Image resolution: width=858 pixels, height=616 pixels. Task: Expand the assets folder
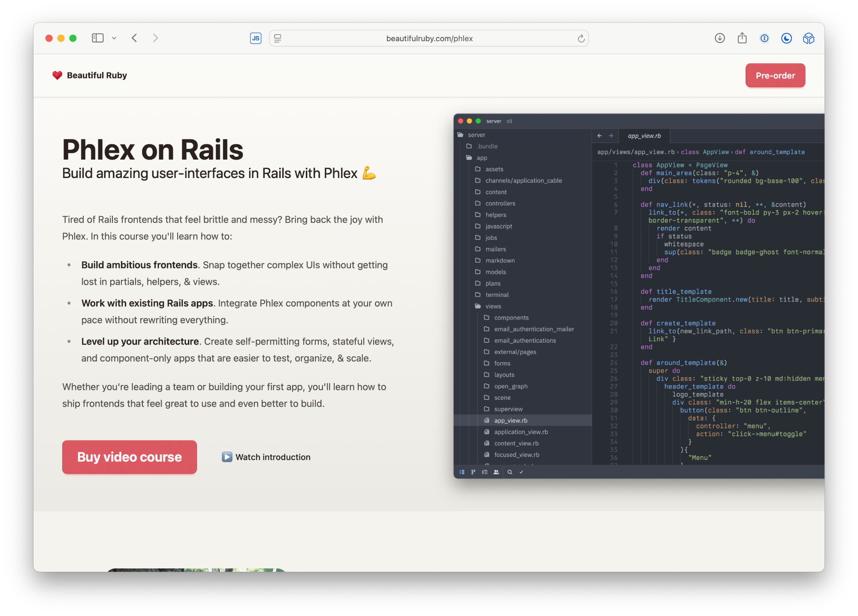tap(523, 169)
